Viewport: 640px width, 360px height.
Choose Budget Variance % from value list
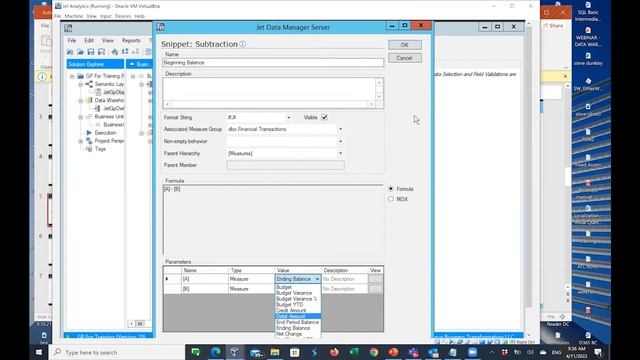[x=297, y=299]
